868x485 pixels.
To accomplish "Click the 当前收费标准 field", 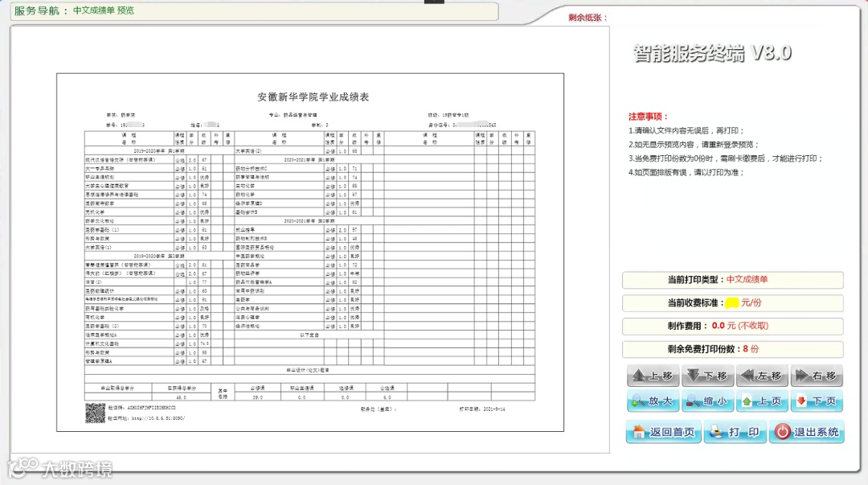I will tap(732, 303).
